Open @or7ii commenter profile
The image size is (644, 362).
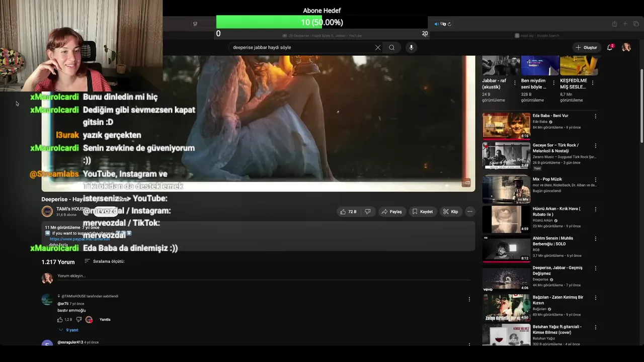click(x=63, y=304)
